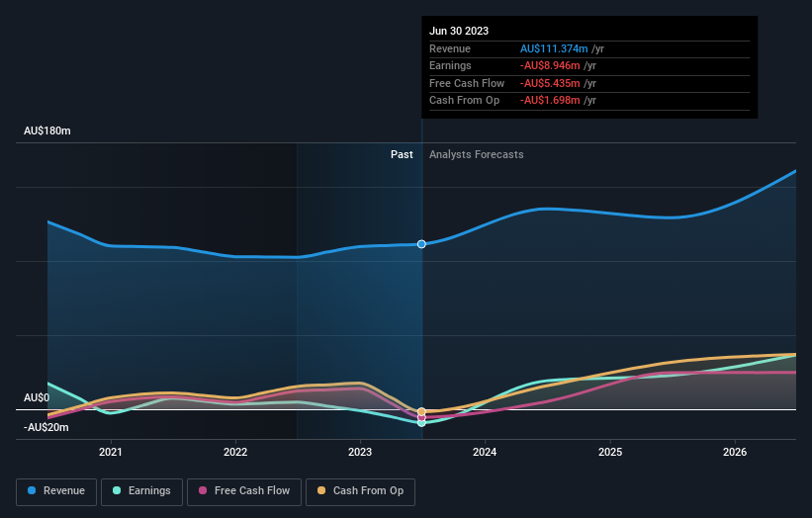Click the blue Revenue data point marker
The width and height of the screenshot is (812, 518).
(421, 244)
